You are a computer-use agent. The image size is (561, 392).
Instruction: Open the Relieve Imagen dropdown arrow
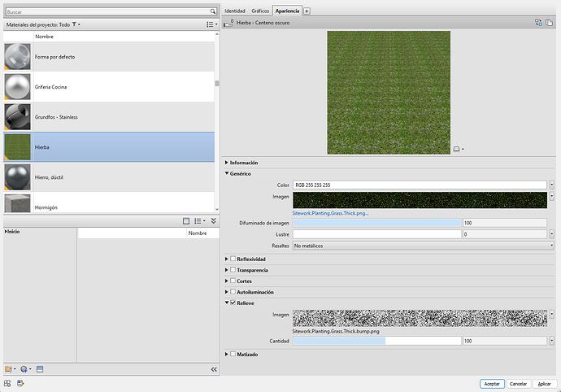click(x=552, y=314)
